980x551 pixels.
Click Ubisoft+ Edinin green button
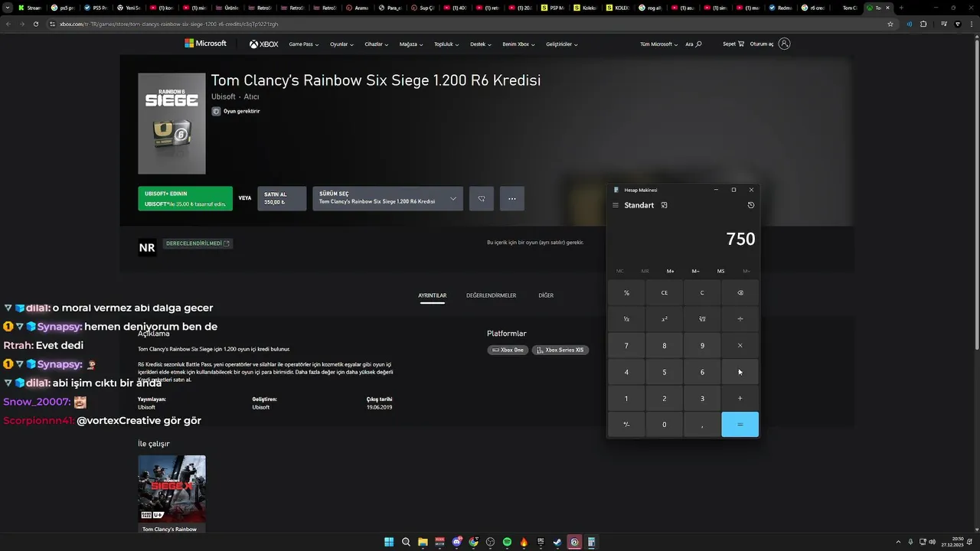pos(185,199)
